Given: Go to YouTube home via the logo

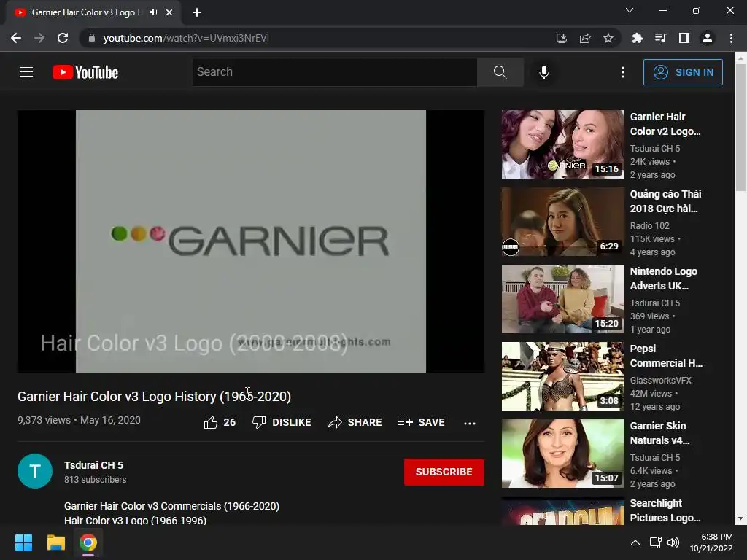Looking at the screenshot, I should pos(85,72).
